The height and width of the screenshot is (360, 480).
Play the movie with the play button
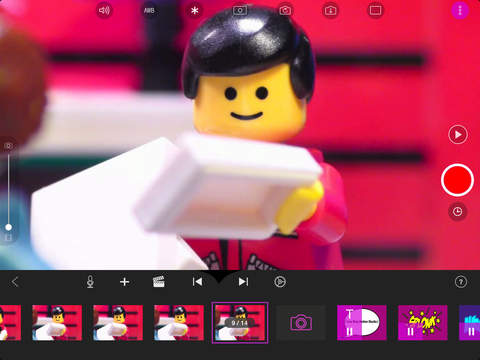coord(458,135)
